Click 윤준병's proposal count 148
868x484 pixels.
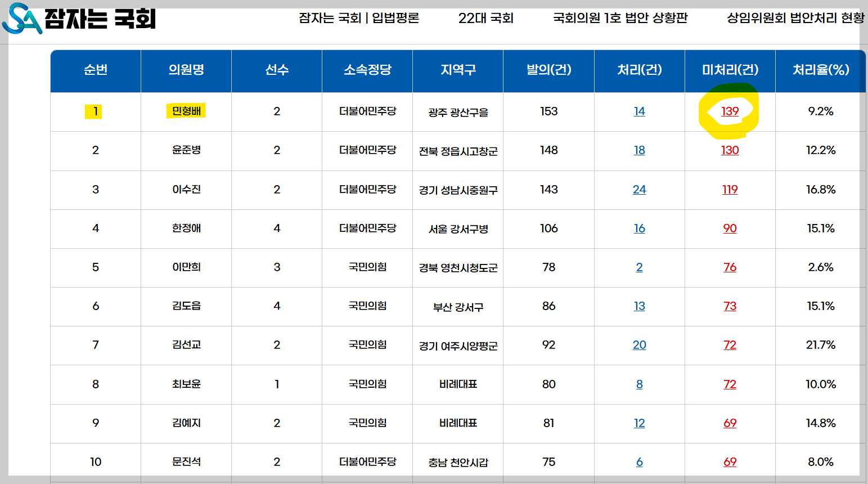pos(548,150)
